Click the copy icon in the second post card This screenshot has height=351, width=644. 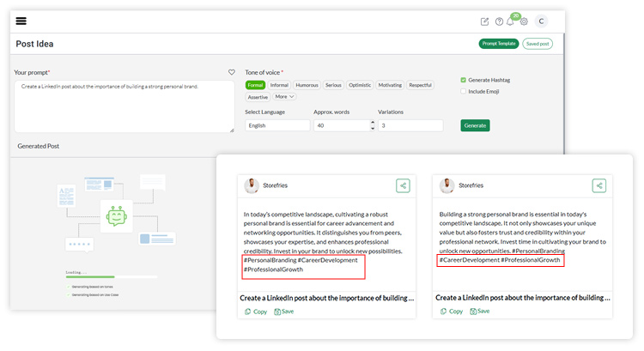443,312
